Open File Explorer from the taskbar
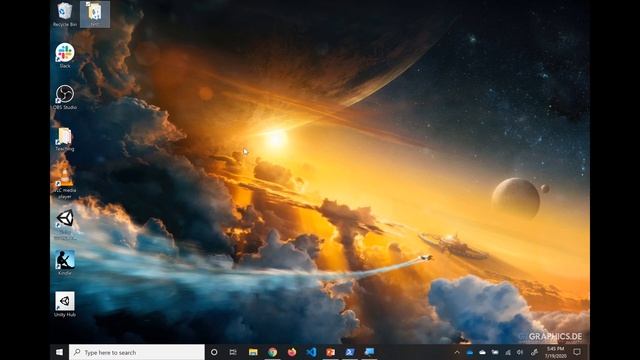Screen dimensions: 640x360 pos(253,352)
